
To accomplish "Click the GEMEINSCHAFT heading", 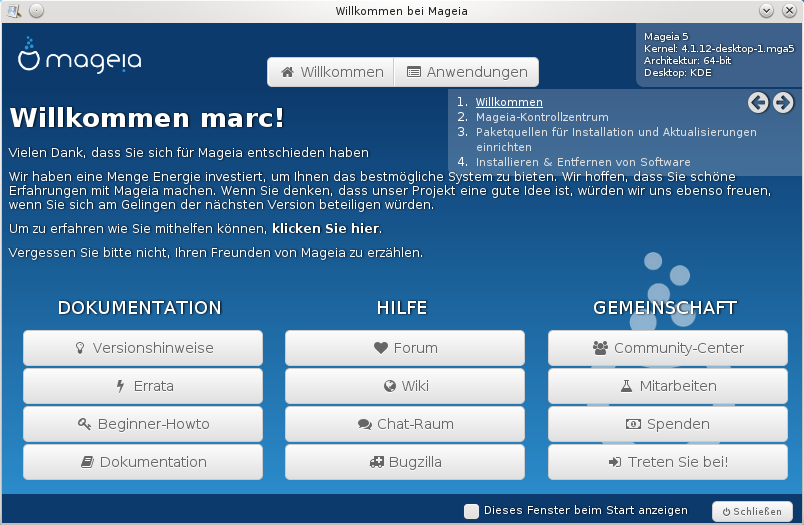I will tap(665, 308).
